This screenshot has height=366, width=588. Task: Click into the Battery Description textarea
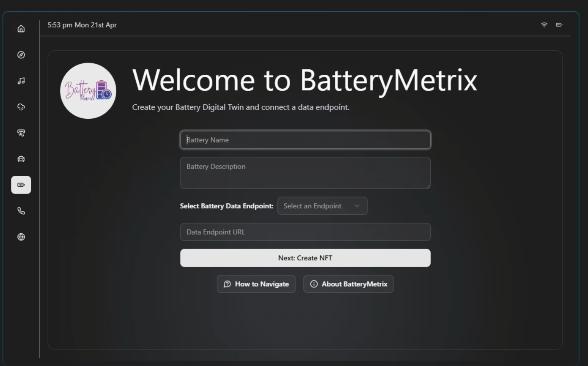click(x=305, y=173)
